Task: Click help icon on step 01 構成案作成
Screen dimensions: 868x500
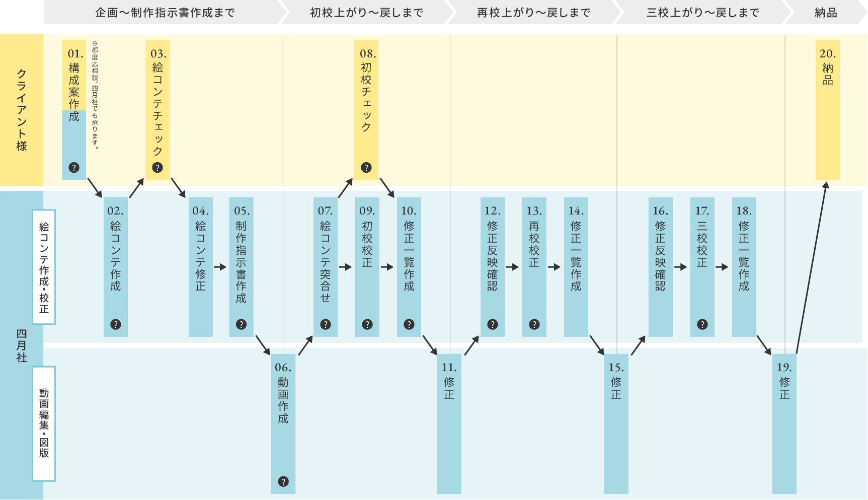Action: [74, 168]
